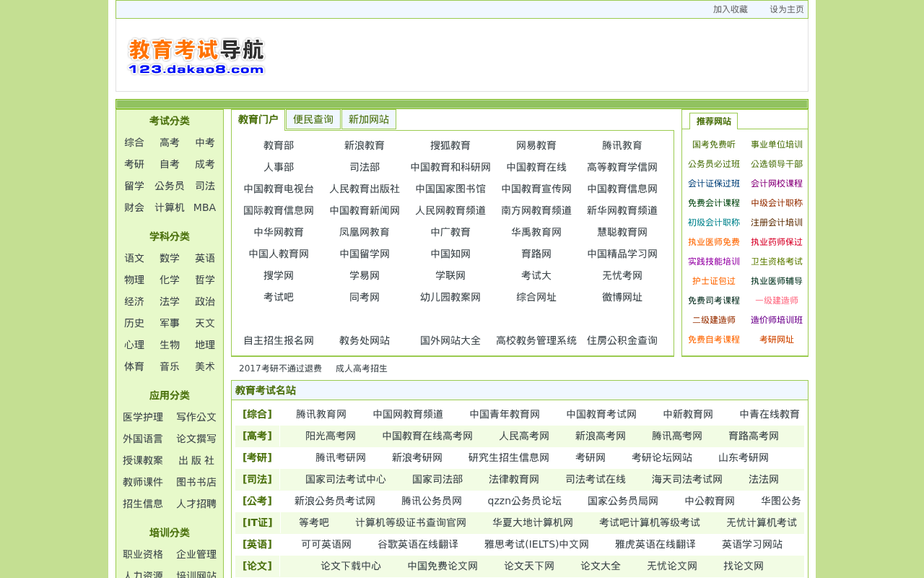Click 免费自考课程 recommended link
The image size is (924, 578).
click(x=714, y=340)
